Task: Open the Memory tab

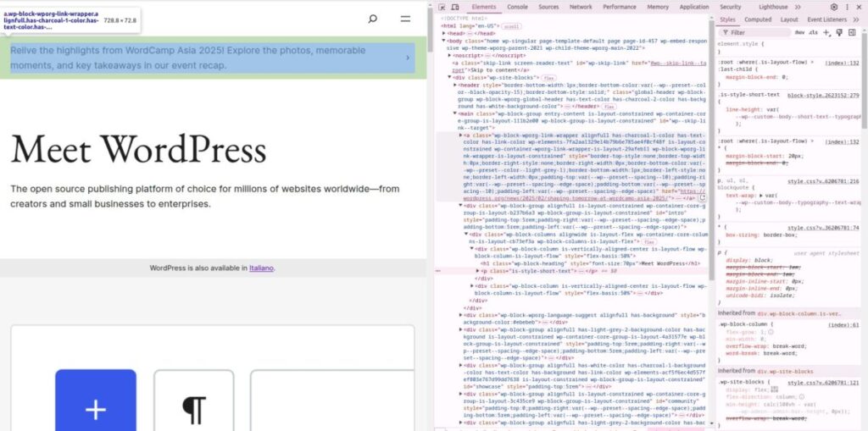Action: click(x=658, y=7)
